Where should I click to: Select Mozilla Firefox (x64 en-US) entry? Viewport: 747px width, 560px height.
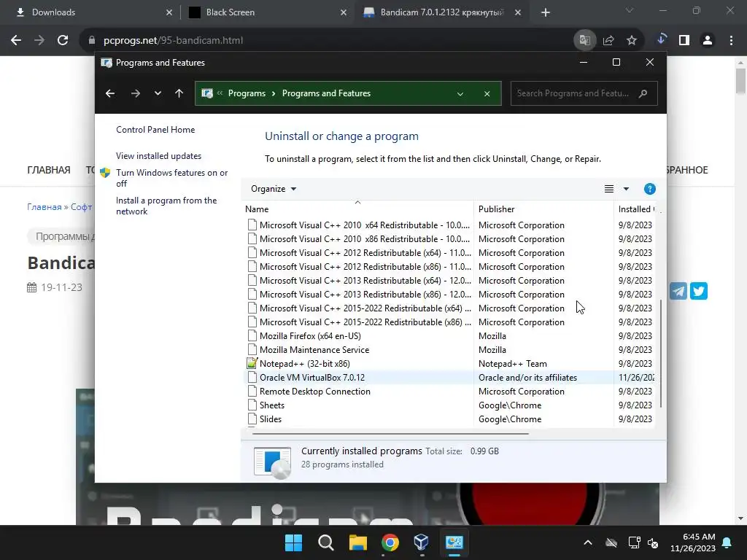click(450, 335)
